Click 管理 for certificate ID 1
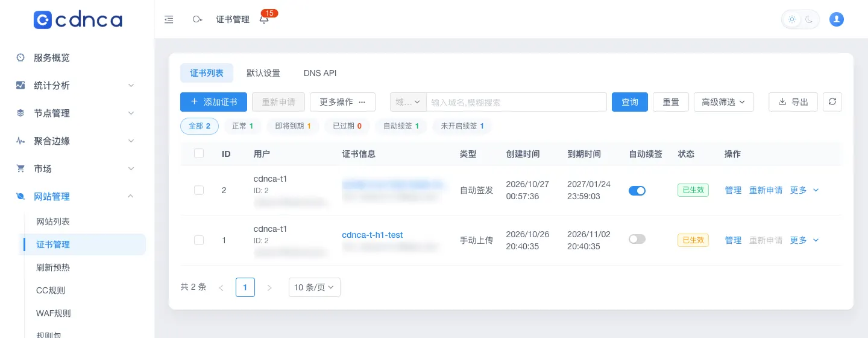This screenshot has width=868, height=338. [x=733, y=240]
